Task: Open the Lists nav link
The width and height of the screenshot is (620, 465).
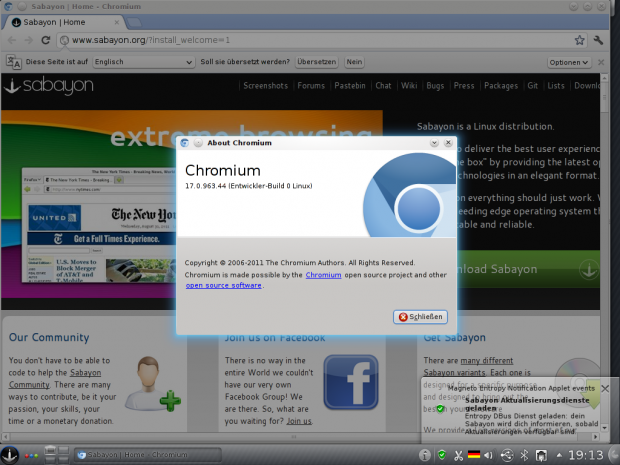Action: 556,86
